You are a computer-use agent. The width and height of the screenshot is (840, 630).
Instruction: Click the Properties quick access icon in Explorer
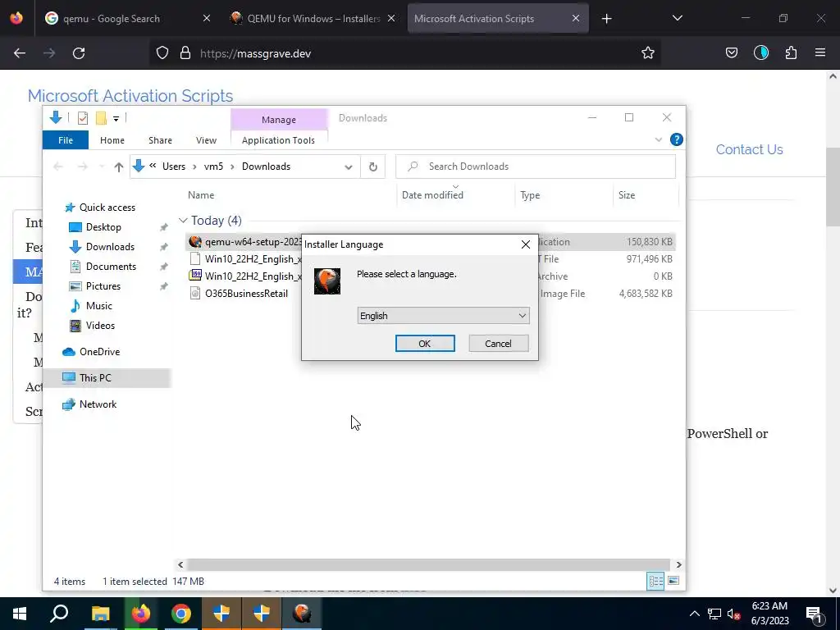[83, 118]
